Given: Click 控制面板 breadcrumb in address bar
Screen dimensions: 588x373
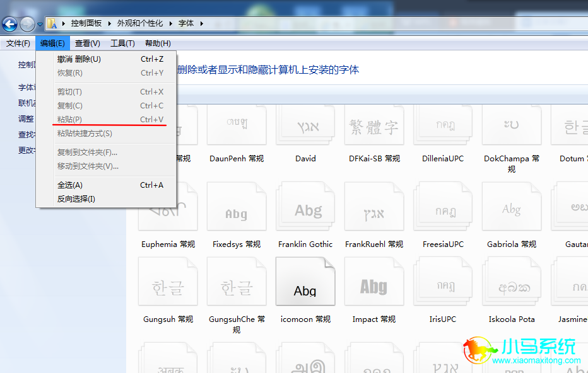Looking at the screenshot, I should coord(86,23).
